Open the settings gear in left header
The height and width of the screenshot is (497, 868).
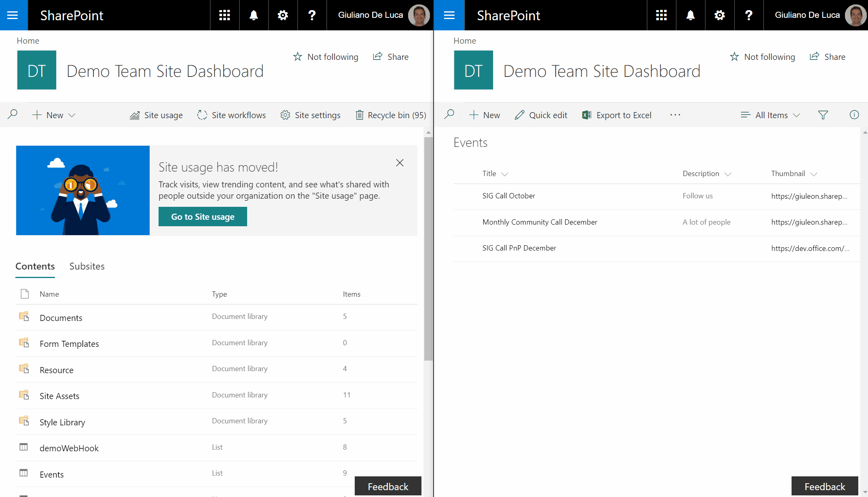(x=283, y=15)
